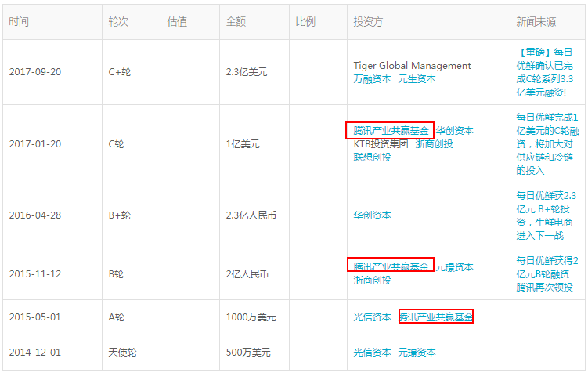Open the 联想创投 investor link
The width and height of the screenshot is (588, 373).
click(372, 157)
